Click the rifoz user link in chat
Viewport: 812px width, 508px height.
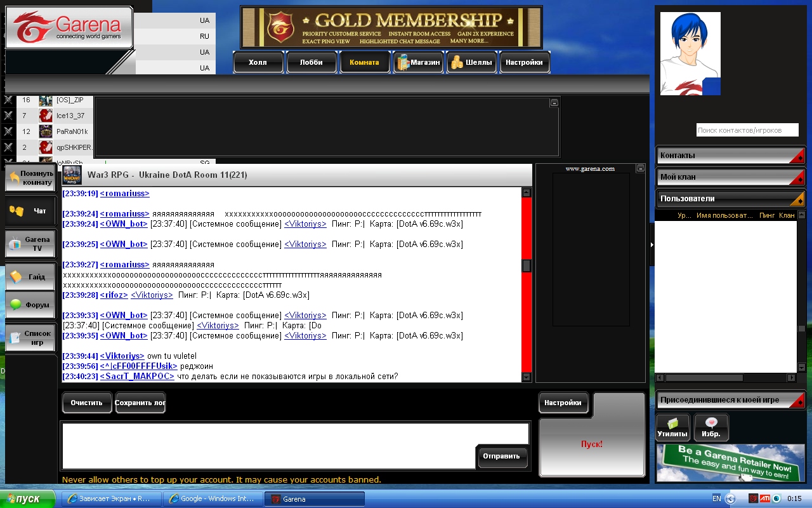tap(114, 295)
